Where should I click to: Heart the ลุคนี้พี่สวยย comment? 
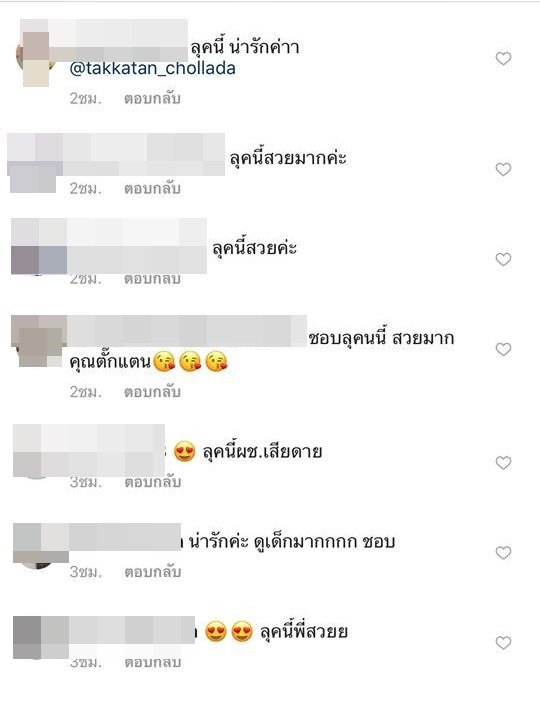[503, 643]
